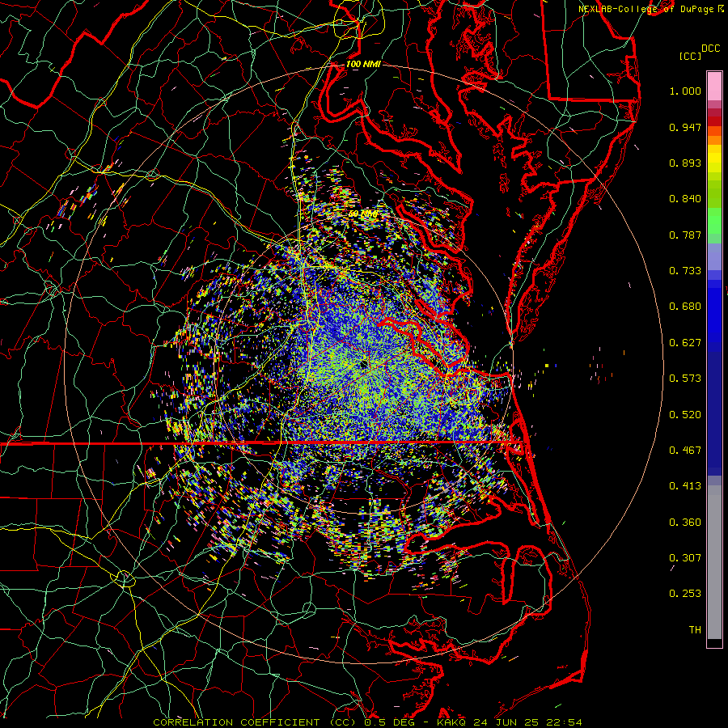The width and height of the screenshot is (728, 728).
Task: Click the [CC] label above the color scale
Action: coord(690,56)
